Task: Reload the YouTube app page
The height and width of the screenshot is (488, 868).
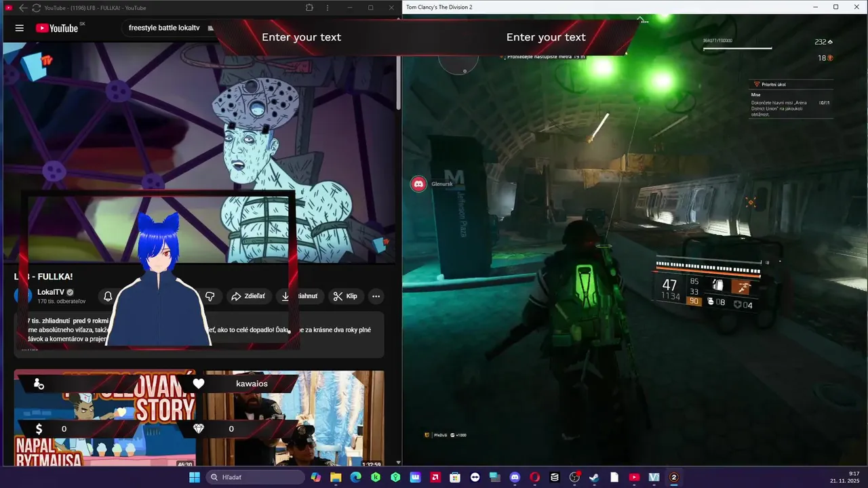Action: pos(36,7)
